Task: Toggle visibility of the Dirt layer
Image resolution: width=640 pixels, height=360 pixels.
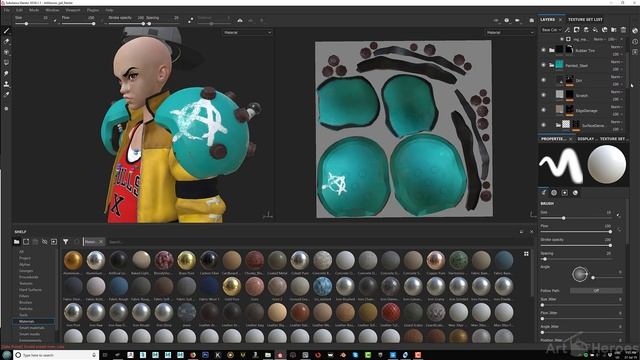Action: pyautogui.click(x=543, y=80)
